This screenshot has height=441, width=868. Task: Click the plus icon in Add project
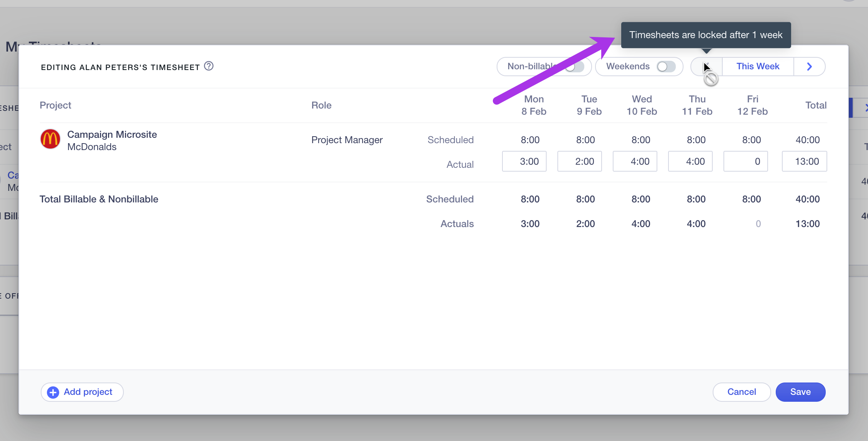click(53, 392)
